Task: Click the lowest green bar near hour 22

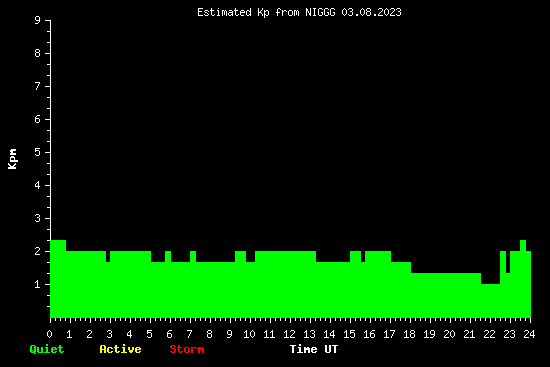Action: (x=490, y=301)
